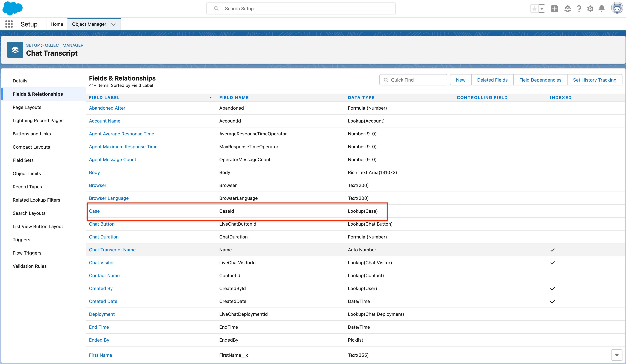This screenshot has width=626, height=364.
Task: Select the Object Manager tab
Action: pyautogui.click(x=89, y=24)
